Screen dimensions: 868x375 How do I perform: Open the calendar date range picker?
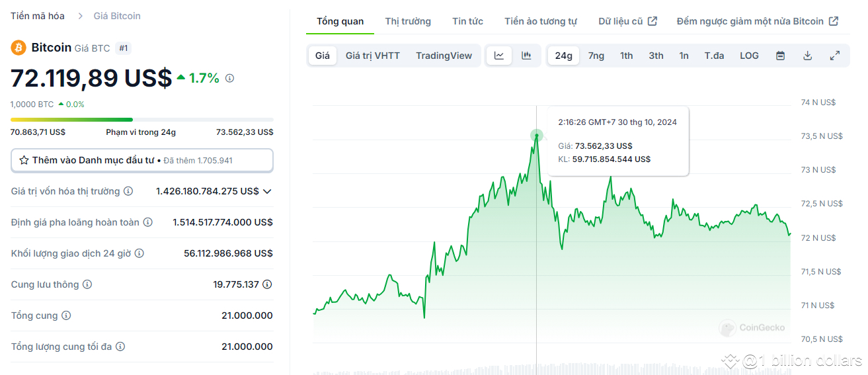tap(780, 56)
